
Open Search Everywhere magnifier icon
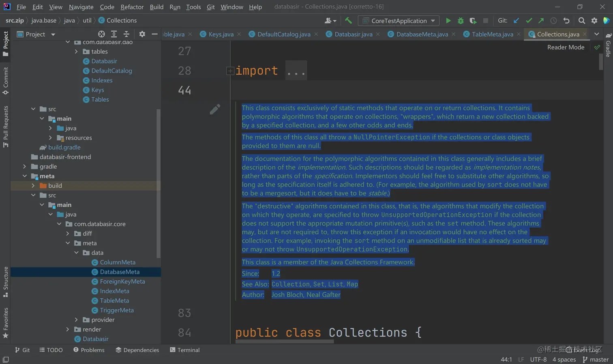click(x=582, y=21)
